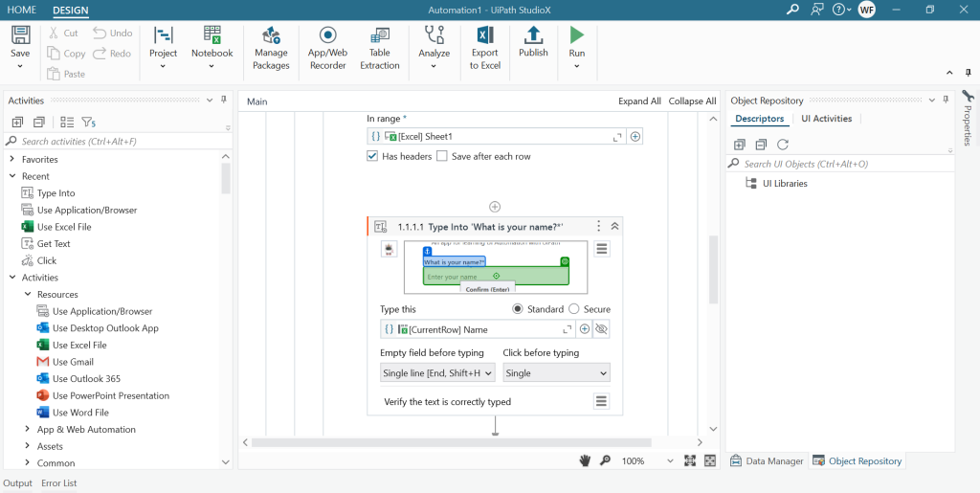Start Table Extraction
Screen dimensions: 980x493
point(379,49)
